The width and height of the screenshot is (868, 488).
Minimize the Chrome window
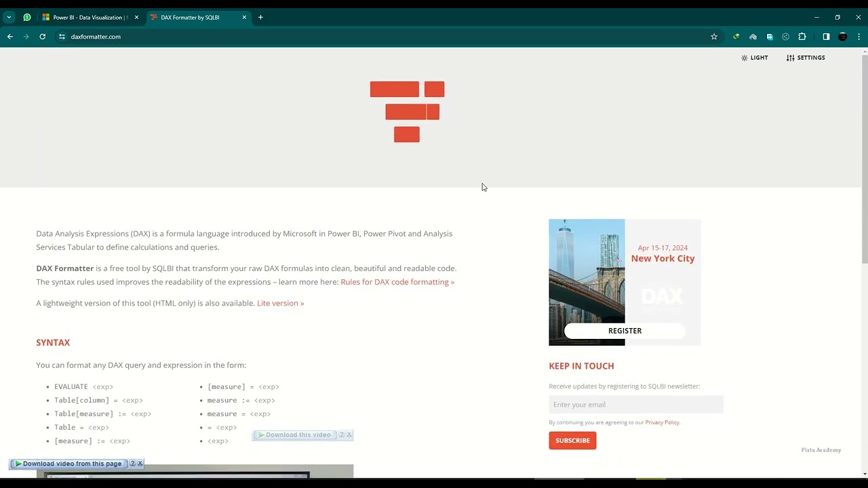(816, 18)
